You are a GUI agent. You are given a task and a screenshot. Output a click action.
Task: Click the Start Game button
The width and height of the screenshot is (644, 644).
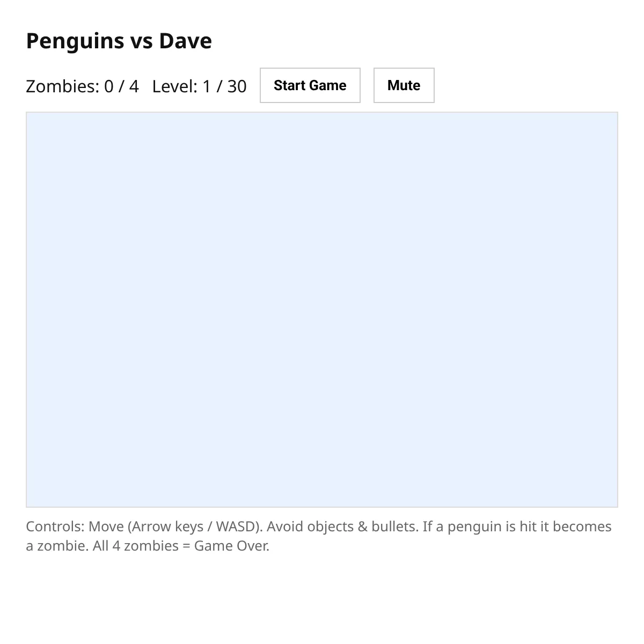click(310, 85)
